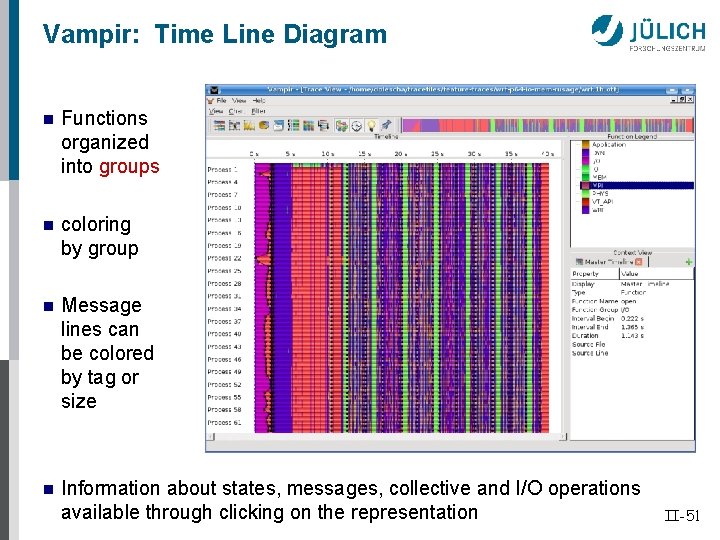This screenshot has height=540, width=720.
Task: Click the WRF purple color swatch
Action: [x=585, y=210]
